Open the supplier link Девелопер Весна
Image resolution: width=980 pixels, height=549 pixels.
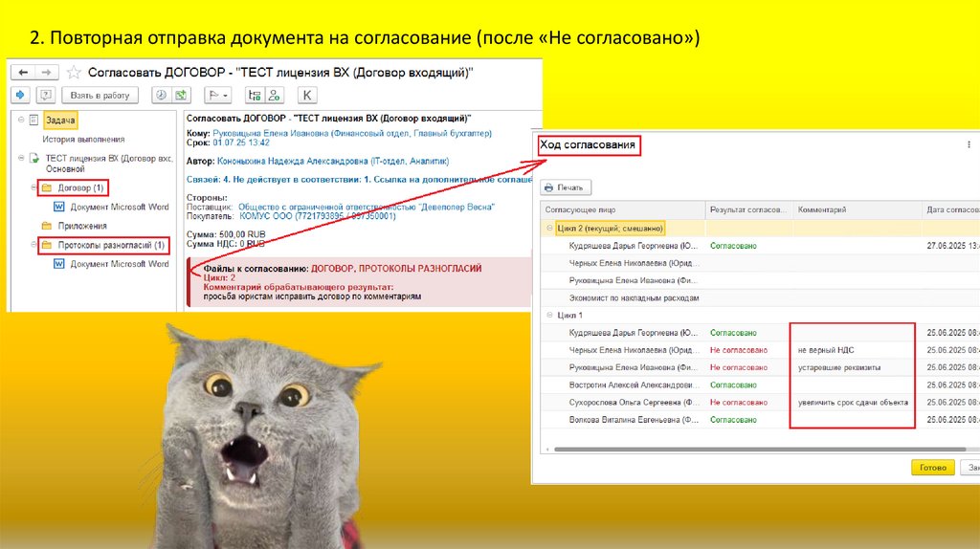click(x=367, y=207)
